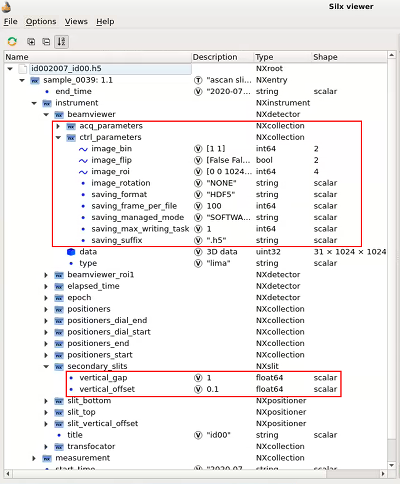The width and height of the screenshot is (400, 484).
Task: Collapse the beamviewer group arrow
Action: [46, 115]
